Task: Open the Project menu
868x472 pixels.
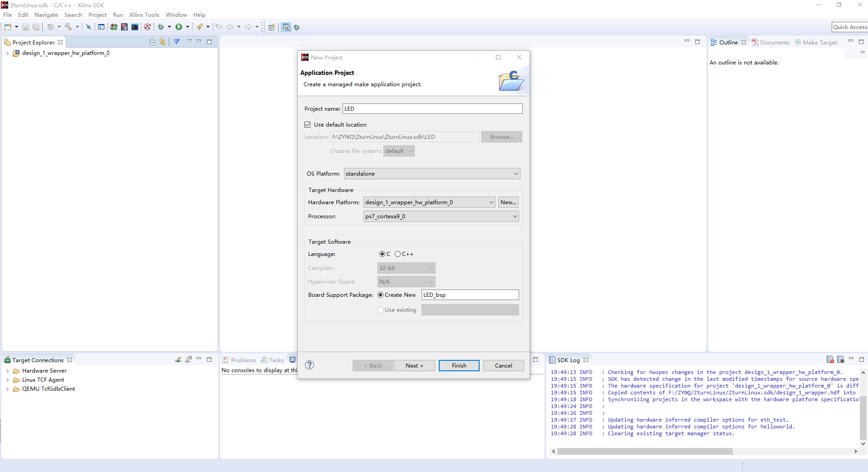Action: pyautogui.click(x=98, y=15)
